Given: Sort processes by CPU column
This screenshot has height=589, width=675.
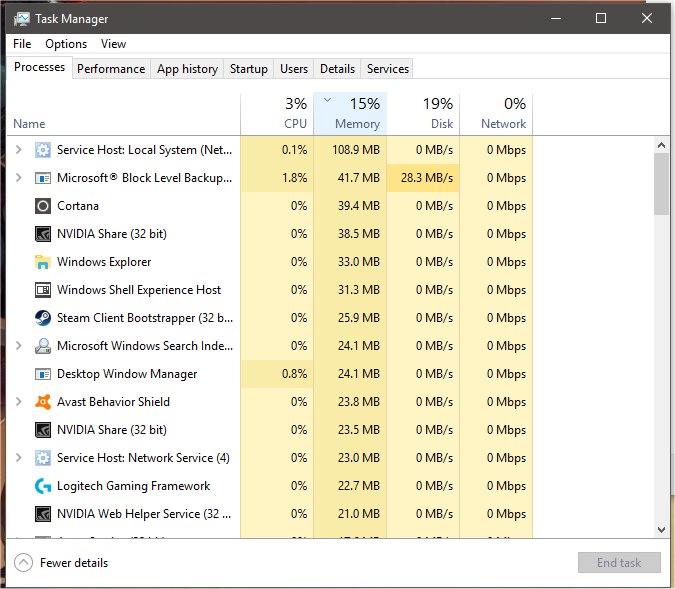Looking at the screenshot, I should 277,114.
